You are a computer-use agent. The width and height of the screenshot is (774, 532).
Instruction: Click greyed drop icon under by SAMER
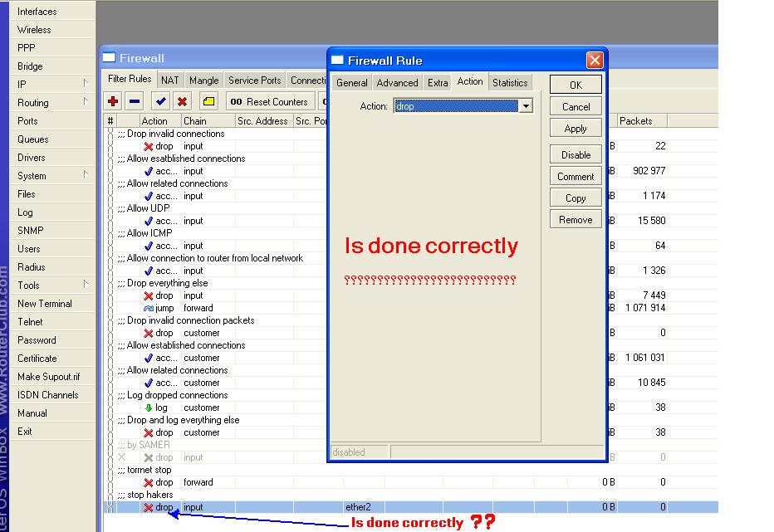pyautogui.click(x=148, y=457)
